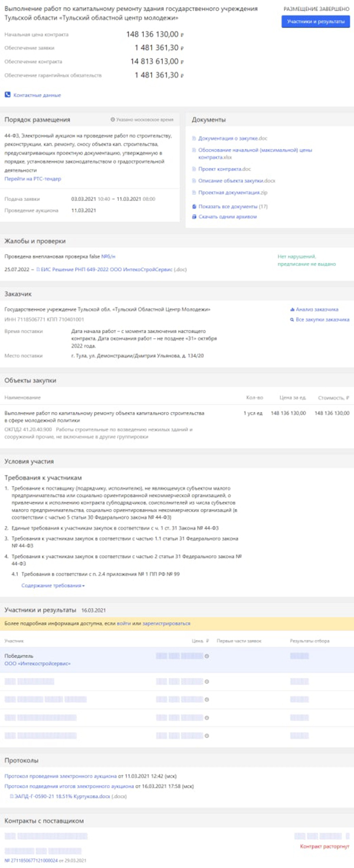
Task: Expand Содержание требования dropdown
Action: pyautogui.click(x=53, y=586)
